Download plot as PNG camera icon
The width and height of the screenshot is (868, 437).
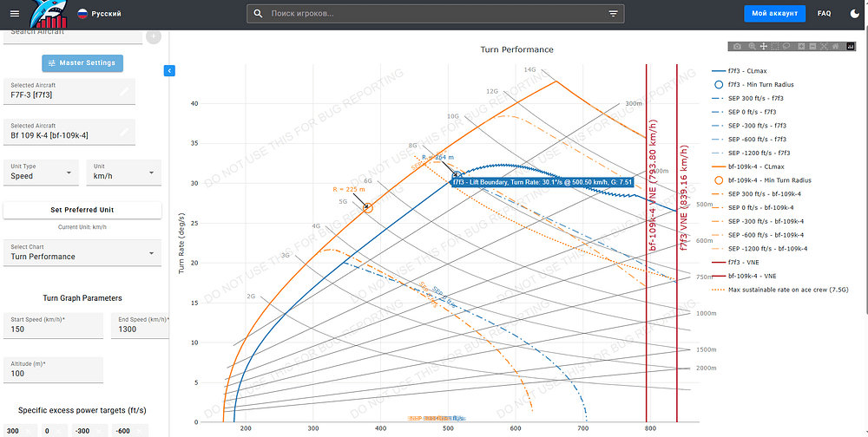click(737, 46)
